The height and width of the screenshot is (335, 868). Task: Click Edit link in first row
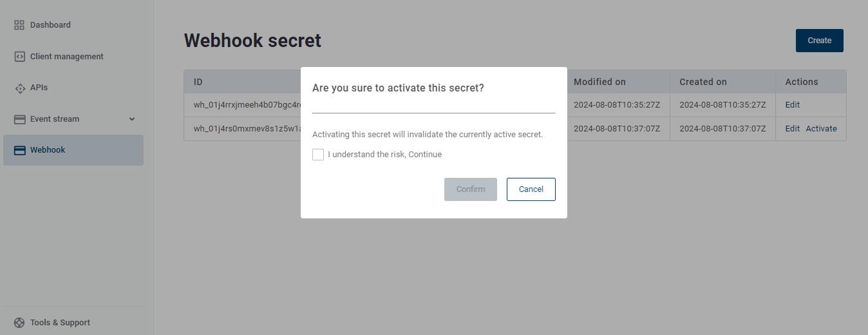[x=792, y=105]
